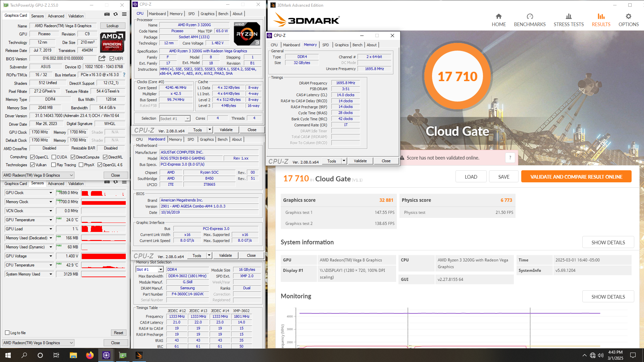Open 3DMark STRESS TESTS section
This screenshot has width=644, height=362.
(569, 20)
